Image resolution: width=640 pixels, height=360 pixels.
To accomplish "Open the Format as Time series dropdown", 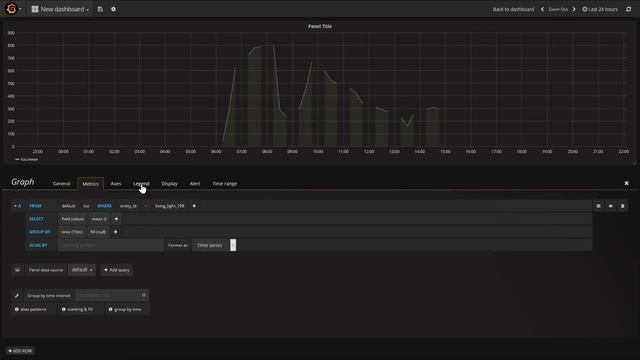I will (x=214, y=245).
